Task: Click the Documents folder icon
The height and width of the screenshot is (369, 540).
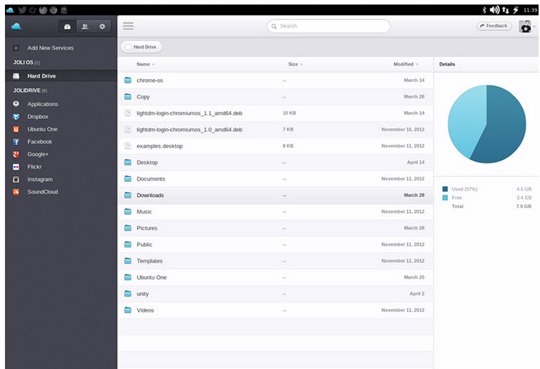Action: tap(128, 178)
